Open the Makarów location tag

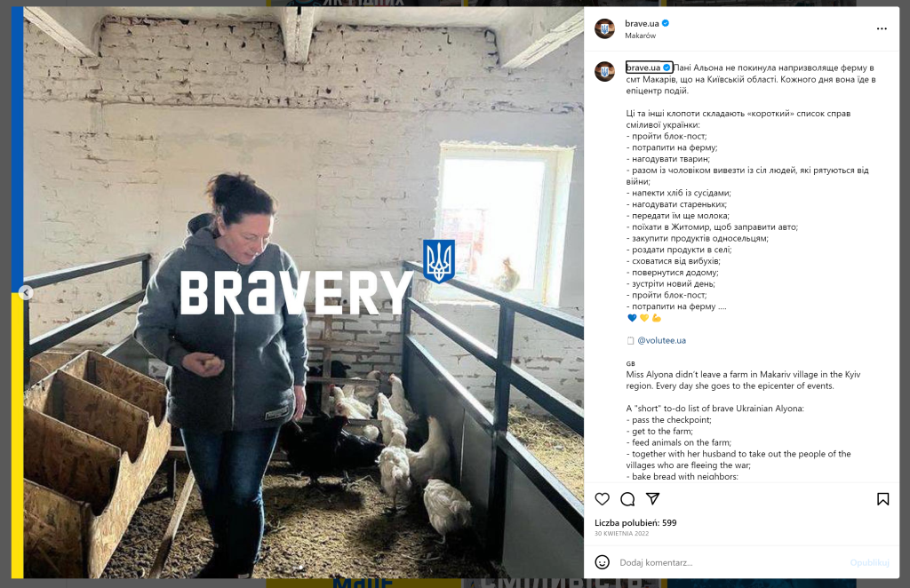coord(640,36)
